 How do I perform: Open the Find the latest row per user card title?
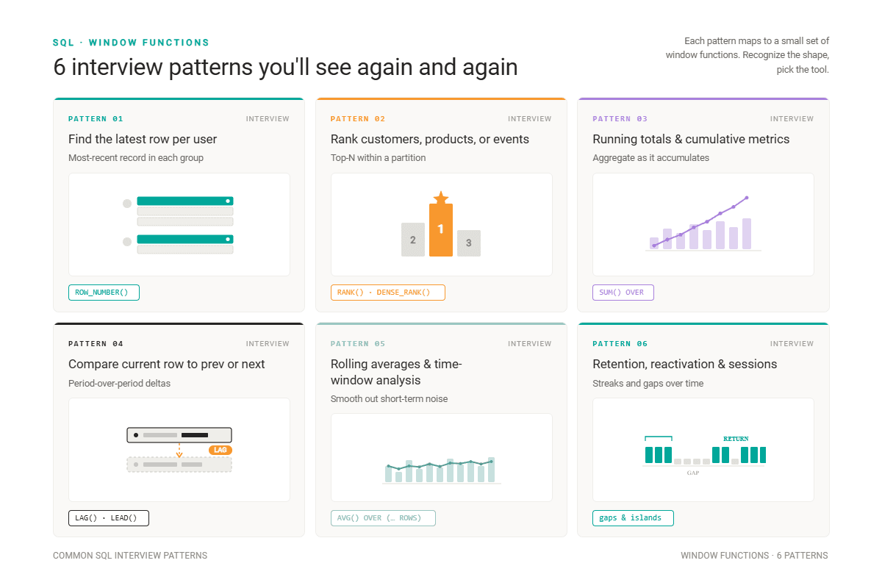coord(143,139)
